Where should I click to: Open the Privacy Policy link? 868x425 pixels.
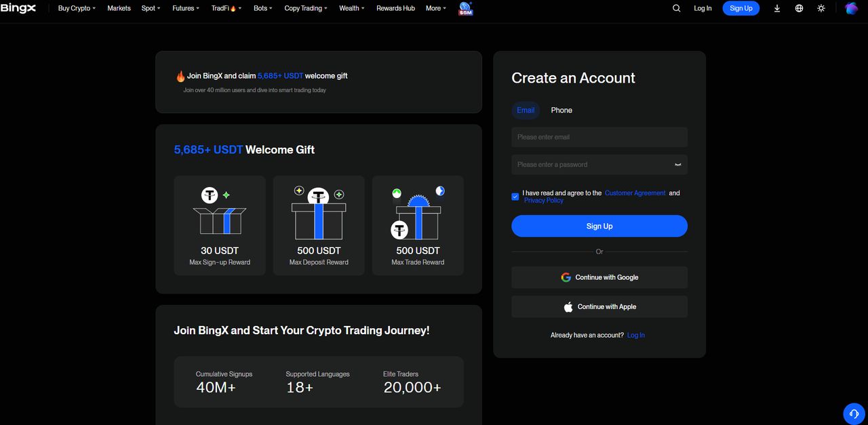pos(544,201)
